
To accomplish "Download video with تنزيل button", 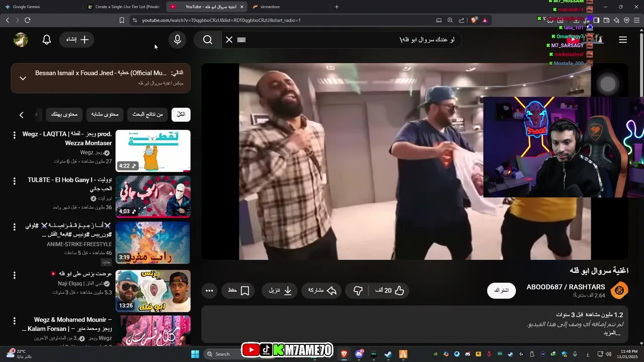I will pyautogui.click(x=279, y=291).
